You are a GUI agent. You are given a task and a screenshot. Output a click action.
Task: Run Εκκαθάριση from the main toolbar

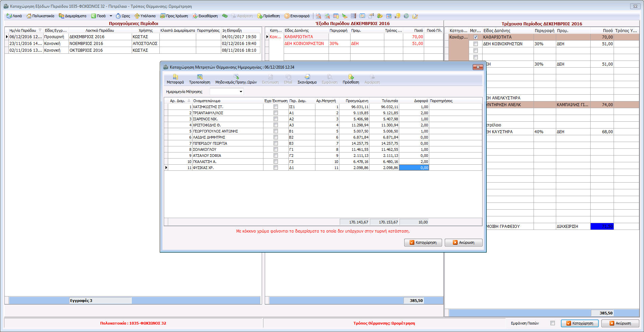pyautogui.click(x=205, y=16)
